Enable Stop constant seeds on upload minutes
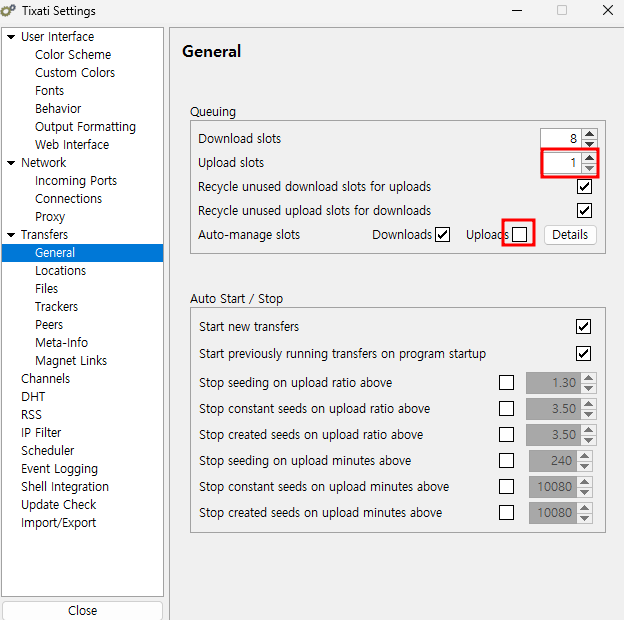This screenshot has height=620, width=624. pos(506,487)
